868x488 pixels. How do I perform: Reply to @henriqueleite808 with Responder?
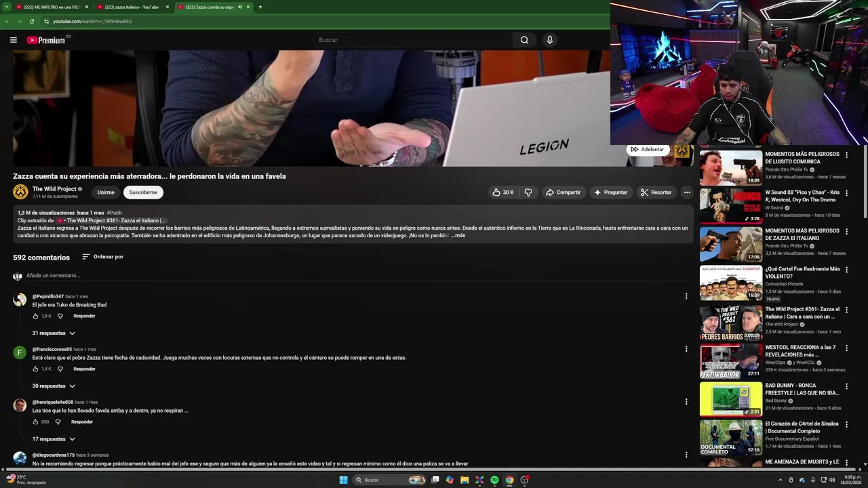tap(82, 422)
